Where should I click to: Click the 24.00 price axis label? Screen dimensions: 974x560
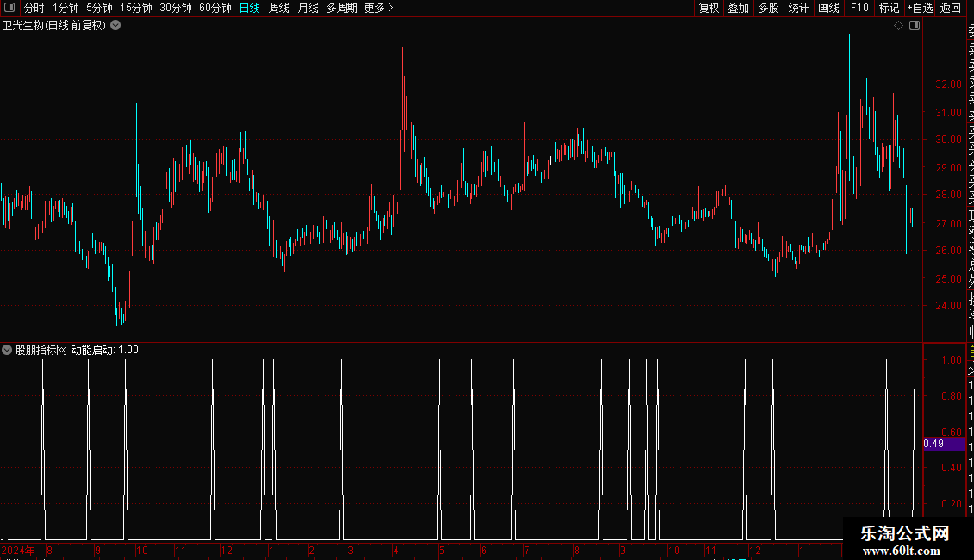tap(948, 306)
